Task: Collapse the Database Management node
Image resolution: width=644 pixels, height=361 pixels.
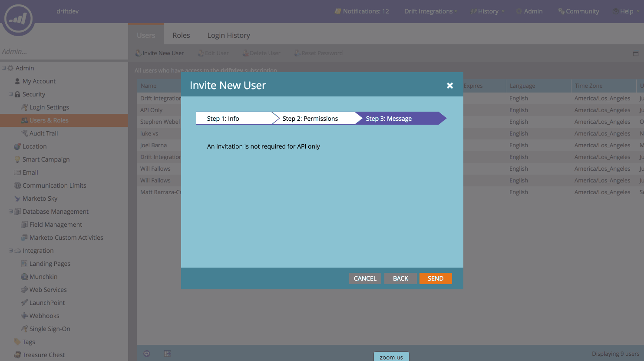Action: click(x=10, y=211)
